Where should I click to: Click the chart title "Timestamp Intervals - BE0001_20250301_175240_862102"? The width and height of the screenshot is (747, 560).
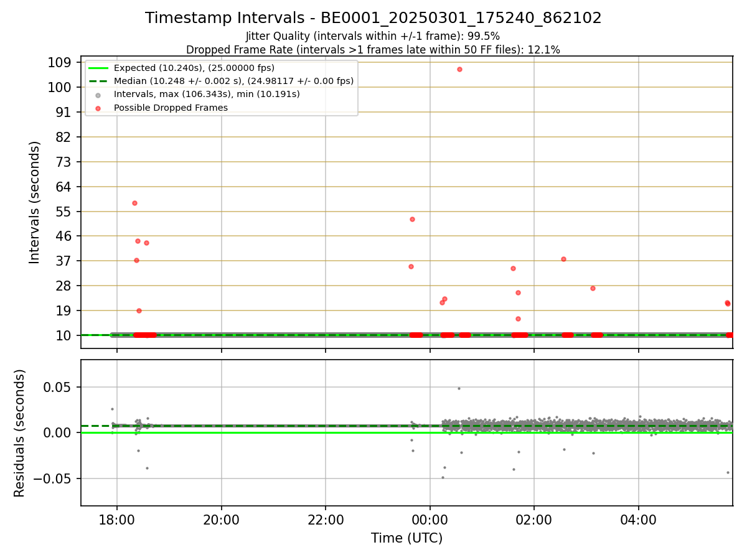coord(374,18)
